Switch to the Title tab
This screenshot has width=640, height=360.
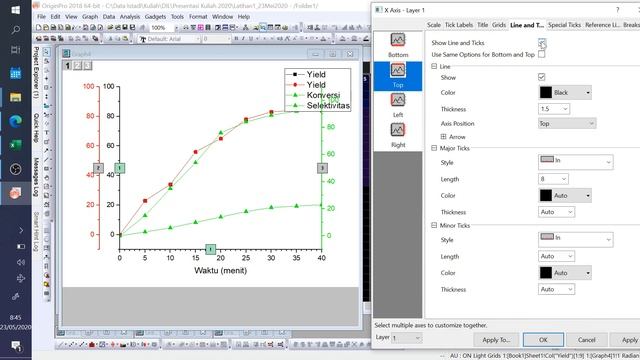[x=482, y=25]
